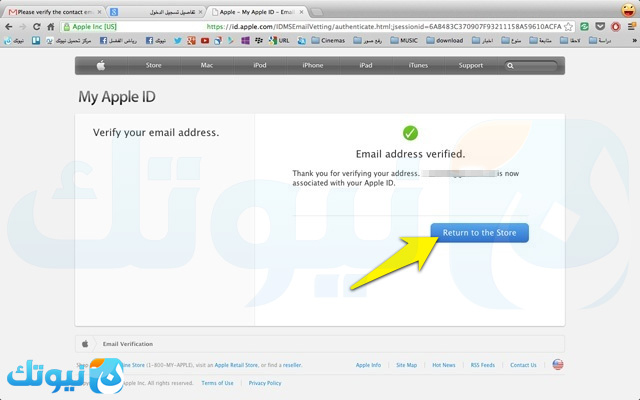Open the Cinemas bookmarks folder

328,40
